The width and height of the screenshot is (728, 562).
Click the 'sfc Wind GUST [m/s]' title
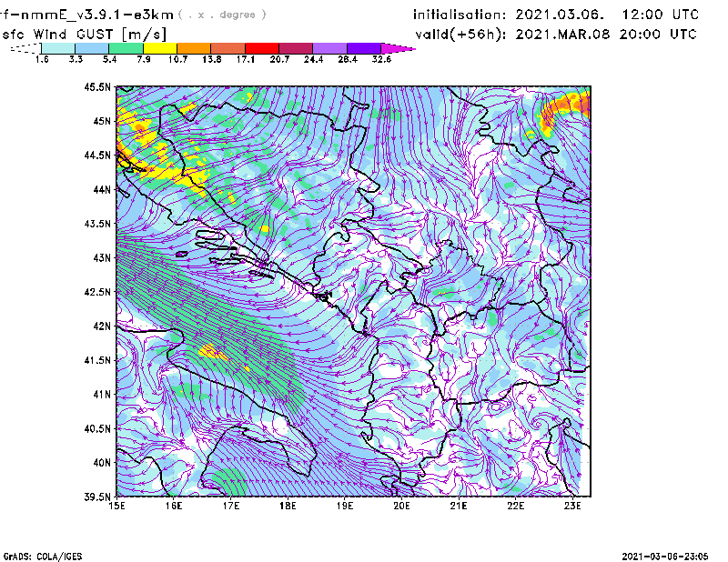point(84,35)
